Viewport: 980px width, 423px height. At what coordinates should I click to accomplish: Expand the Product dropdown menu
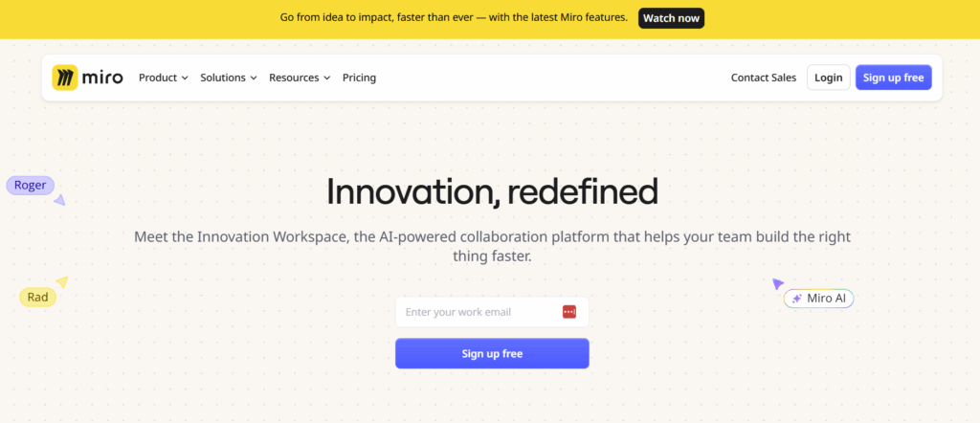(x=163, y=78)
